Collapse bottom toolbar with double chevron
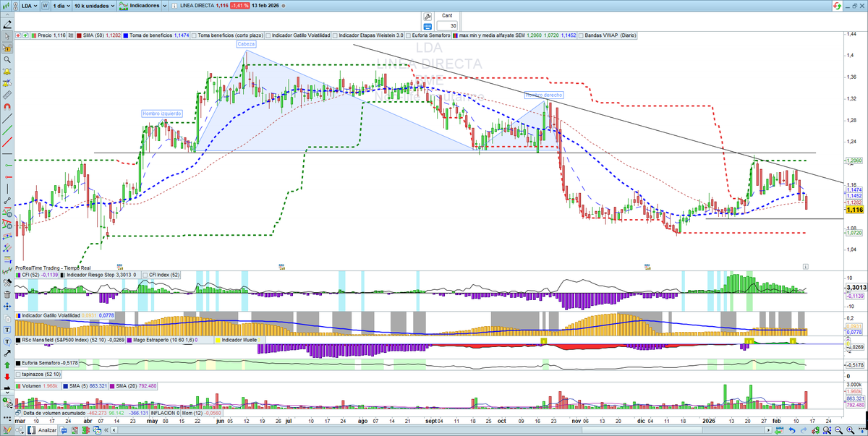 [106, 430]
